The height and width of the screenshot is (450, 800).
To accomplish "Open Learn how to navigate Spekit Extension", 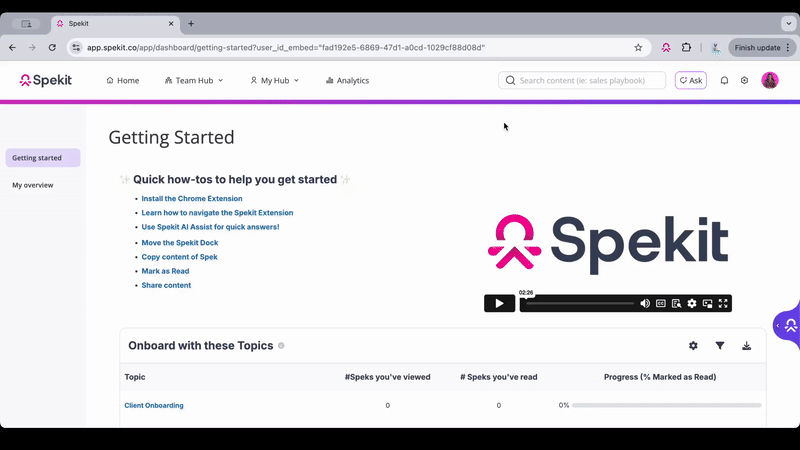I will 217,213.
